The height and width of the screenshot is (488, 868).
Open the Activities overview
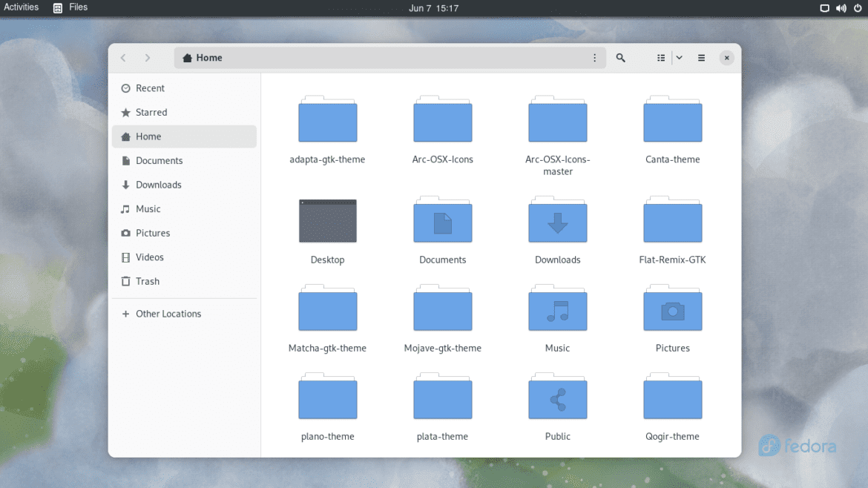(21, 8)
